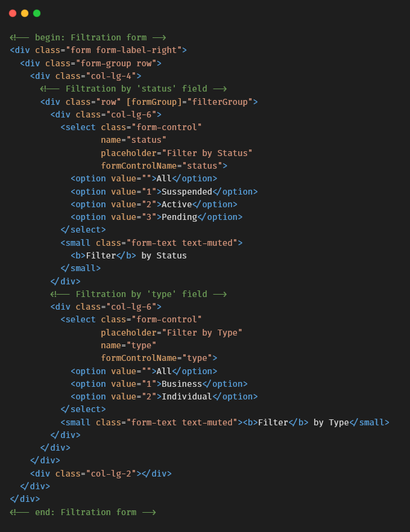Click the 'filterGroup' attribute value
The image size is (410, 532).
point(219,102)
